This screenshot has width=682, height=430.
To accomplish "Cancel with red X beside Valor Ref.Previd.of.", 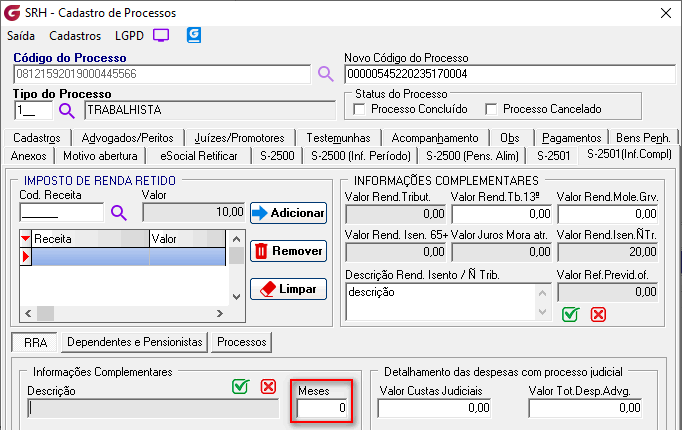I will point(598,314).
